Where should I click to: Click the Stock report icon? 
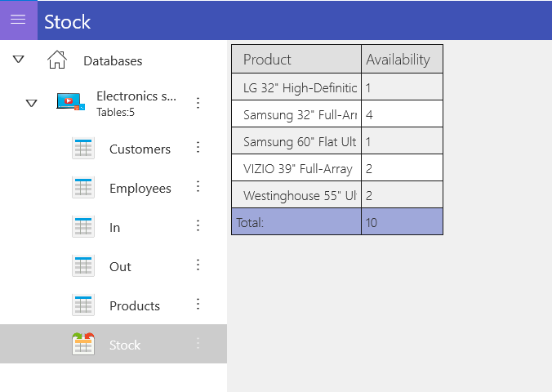83,343
